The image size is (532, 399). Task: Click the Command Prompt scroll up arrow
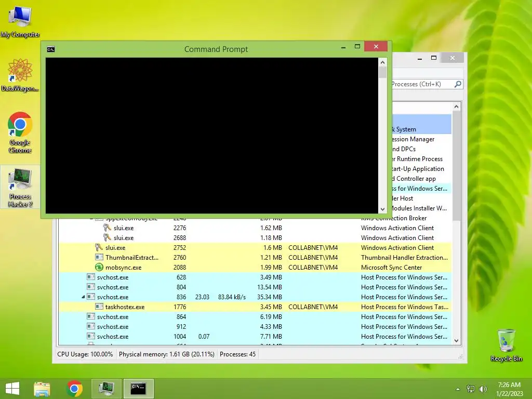tap(383, 62)
